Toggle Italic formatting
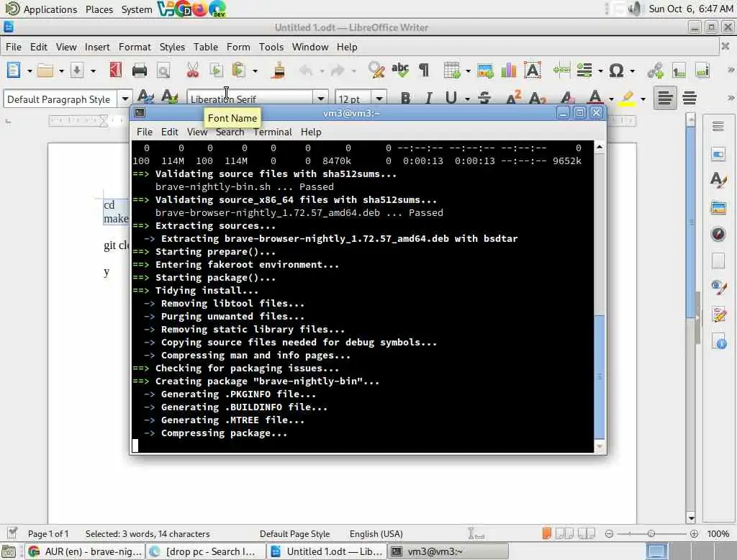The width and height of the screenshot is (737, 560). pyautogui.click(x=428, y=99)
